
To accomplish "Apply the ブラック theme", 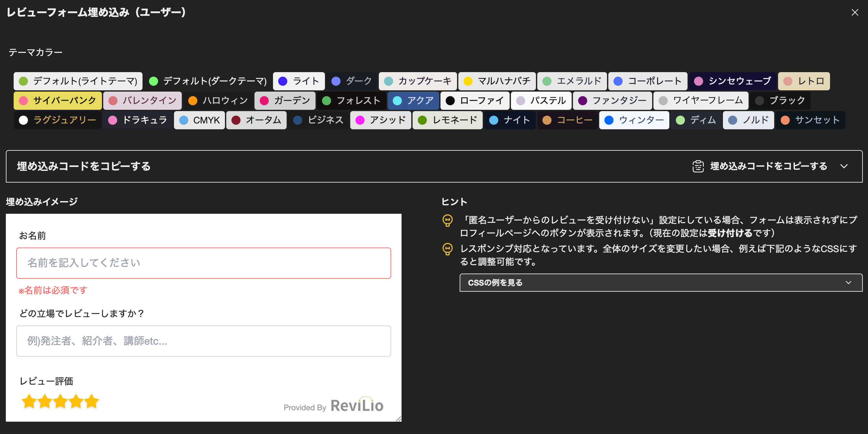I will (x=780, y=100).
